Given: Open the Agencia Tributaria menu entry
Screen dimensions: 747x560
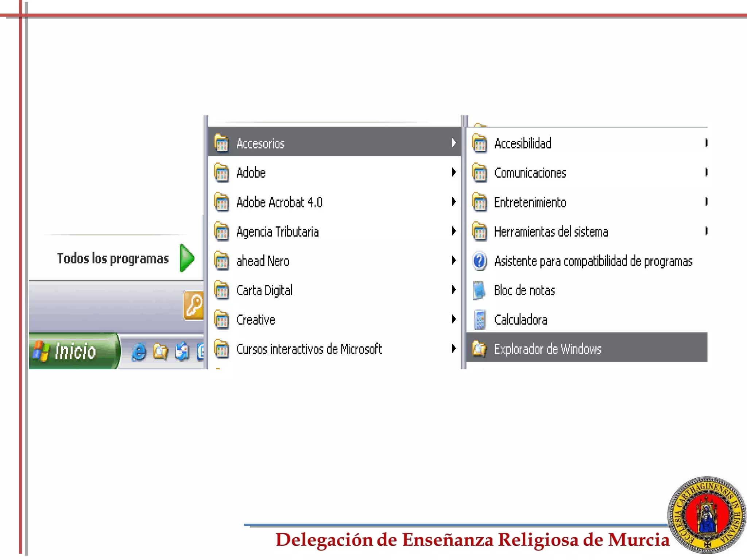Looking at the screenshot, I should coord(278,232).
